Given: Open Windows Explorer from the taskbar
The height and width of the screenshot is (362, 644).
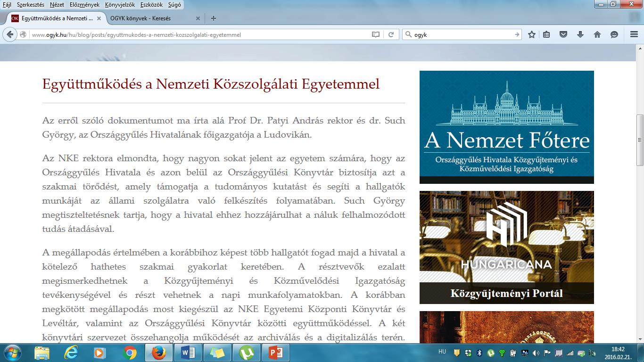Looking at the screenshot, I should pos(41,353).
